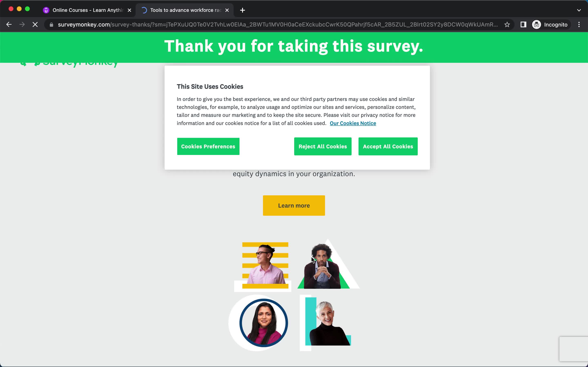Click the Accept All Cookies button
Screen dimensions: 588x367
[388, 146]
